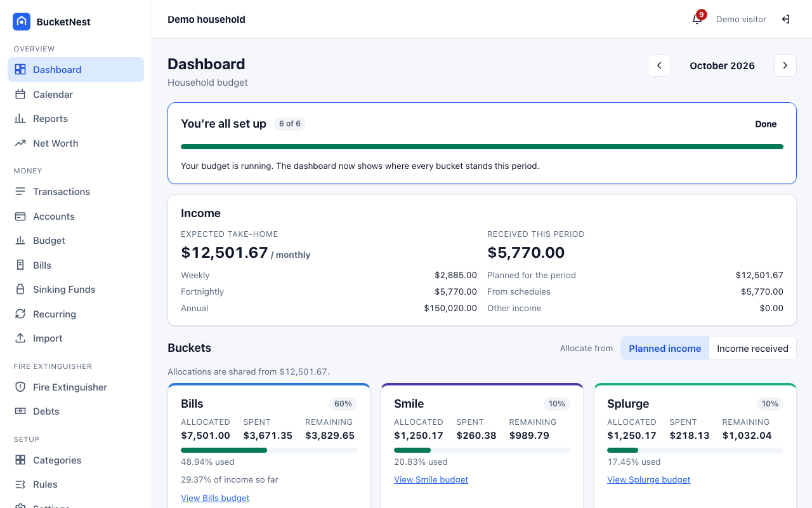Screen dimensions: 812x508
Task: Open the Sinking Funds page
Action: click(x=75, y=290)
